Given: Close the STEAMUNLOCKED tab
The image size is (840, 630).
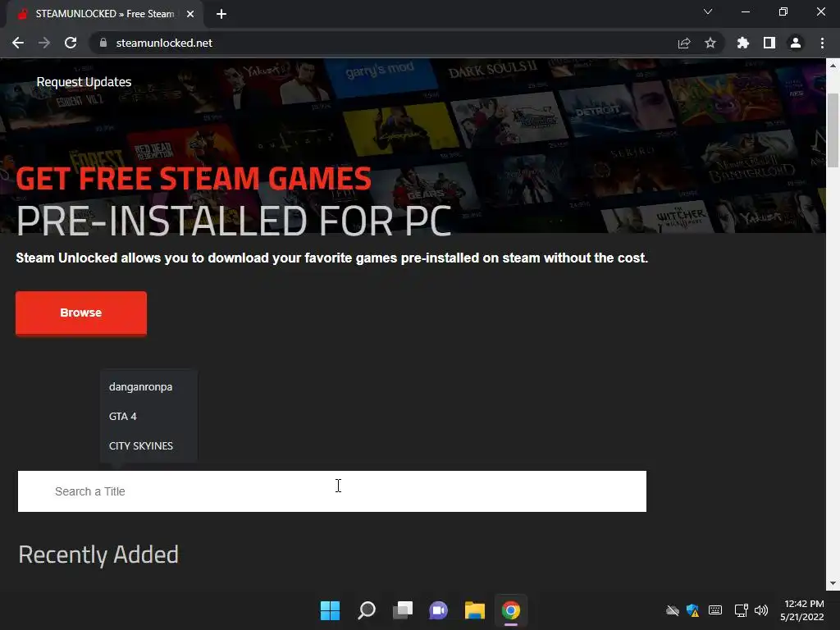Looking at the screenshot, I should tap(190, 14).
